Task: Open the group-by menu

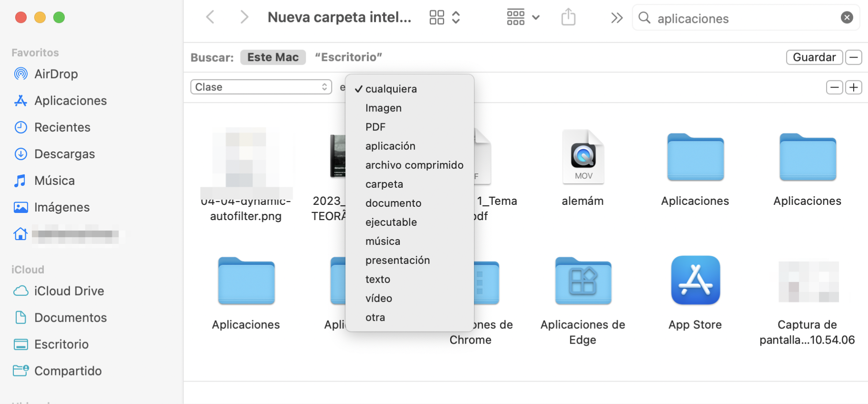Action: click(x=523, y=18)
